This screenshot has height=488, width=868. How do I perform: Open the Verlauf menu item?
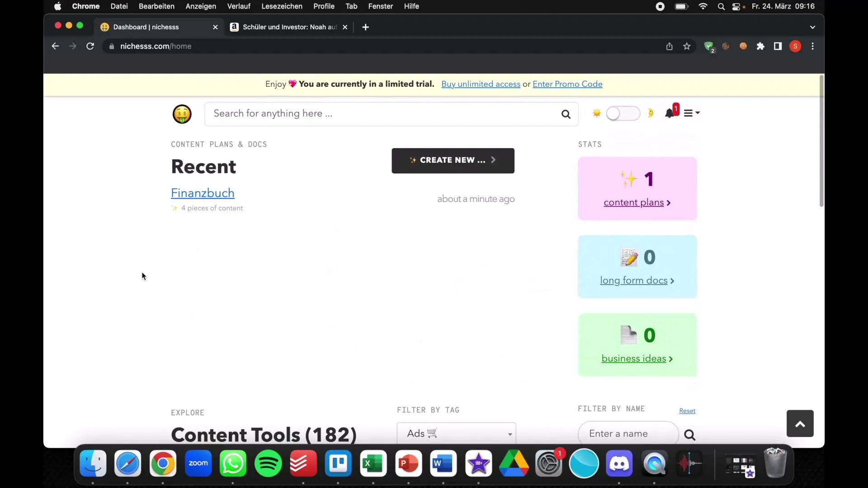pyautogui.click(x=238, y=6)
